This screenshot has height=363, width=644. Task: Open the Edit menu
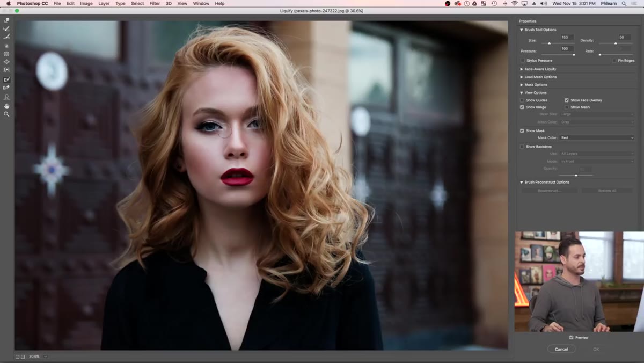tap(70, 3)
